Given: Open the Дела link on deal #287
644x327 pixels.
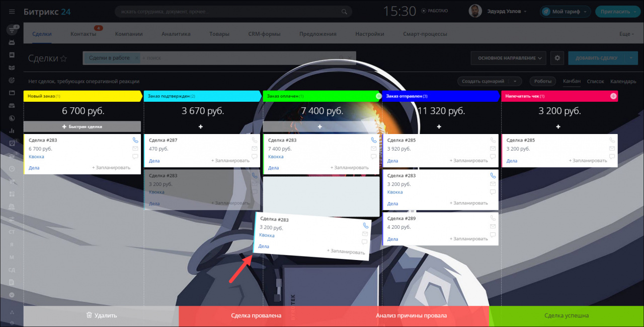Looking at the screenshot, I should (x=154, y=161).
